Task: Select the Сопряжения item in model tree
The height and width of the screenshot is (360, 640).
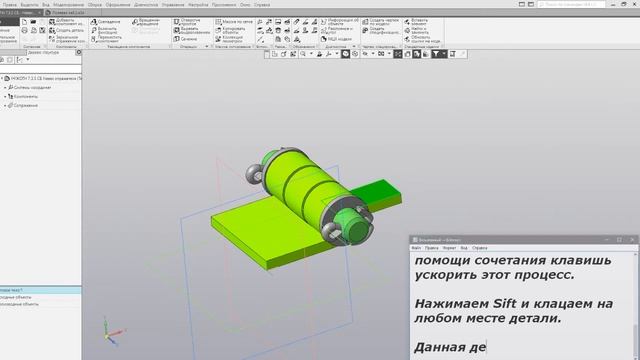Action: (25, 105)
